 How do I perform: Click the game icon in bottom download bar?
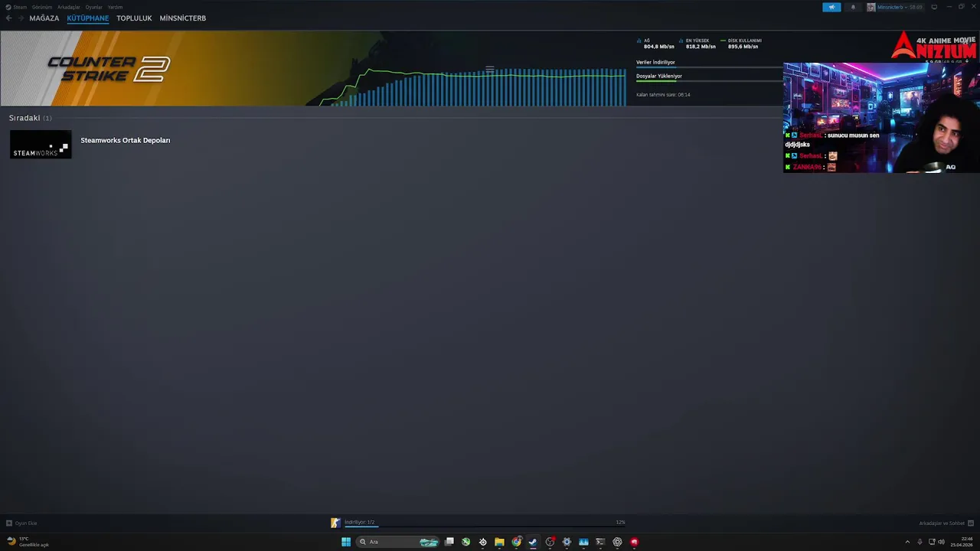click(335, 523)
